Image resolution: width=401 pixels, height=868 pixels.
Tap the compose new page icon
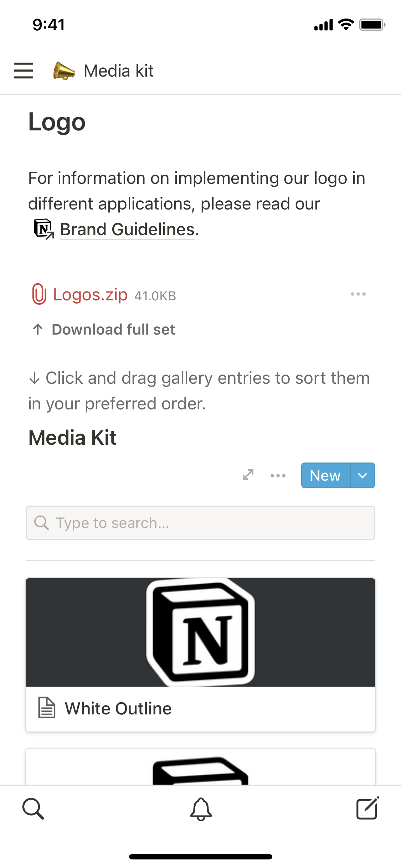click(x=367, y=809)
